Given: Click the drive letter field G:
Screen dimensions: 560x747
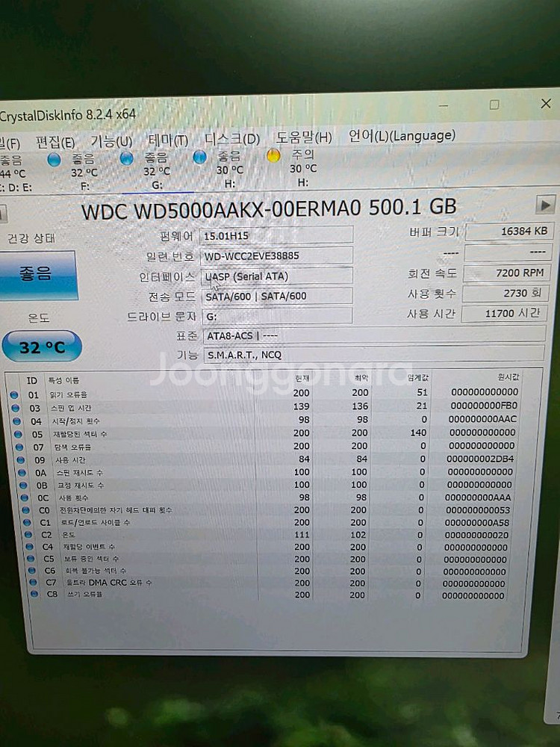Looking at the screenshot, I should click(277, 316).
